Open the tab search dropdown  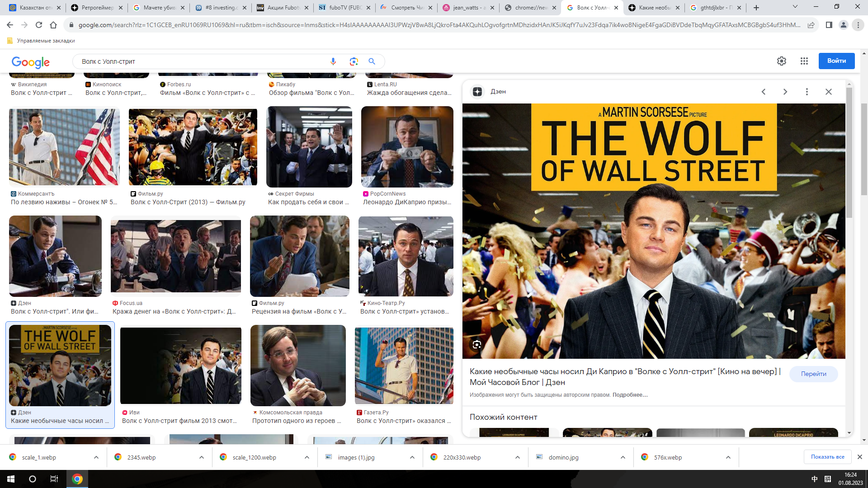coord(795,7)
